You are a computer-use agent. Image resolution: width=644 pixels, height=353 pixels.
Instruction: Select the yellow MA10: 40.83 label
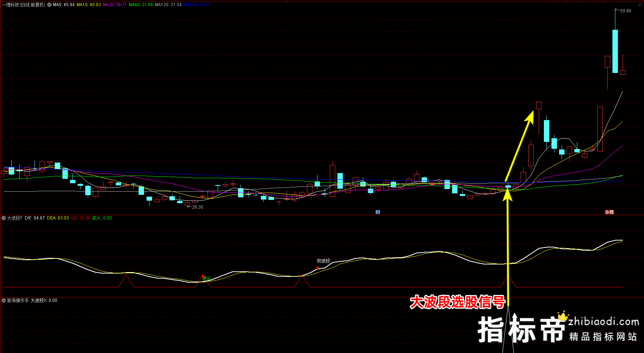89,5
